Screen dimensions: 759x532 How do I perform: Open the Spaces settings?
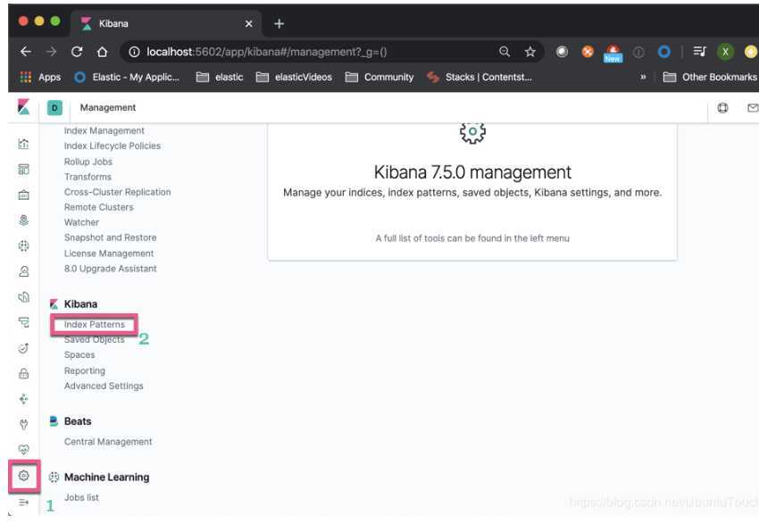coord(79,355)
